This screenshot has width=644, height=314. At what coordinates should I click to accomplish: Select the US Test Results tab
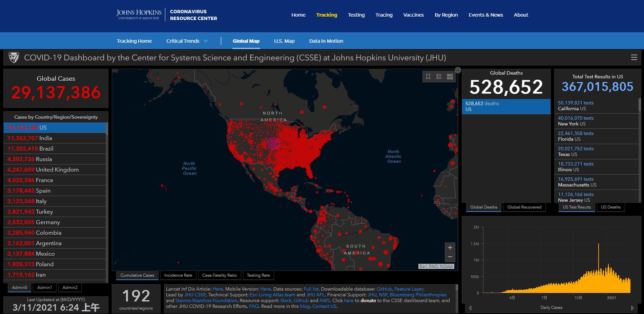(577, 207)
